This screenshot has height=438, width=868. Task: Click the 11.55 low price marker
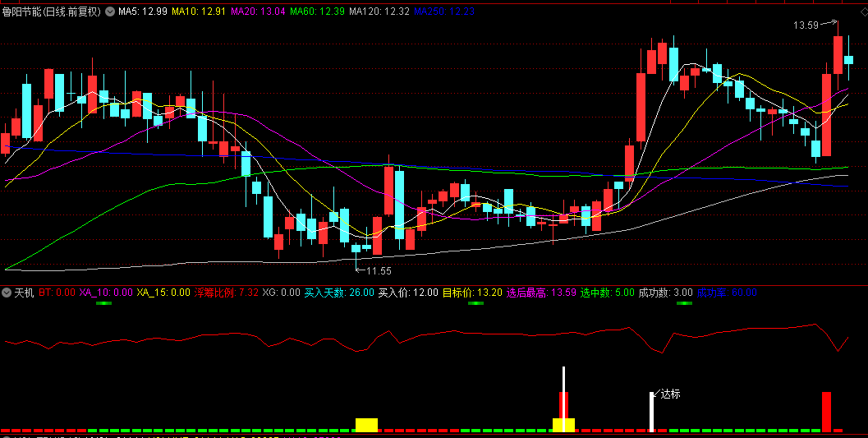pos(379,271)
